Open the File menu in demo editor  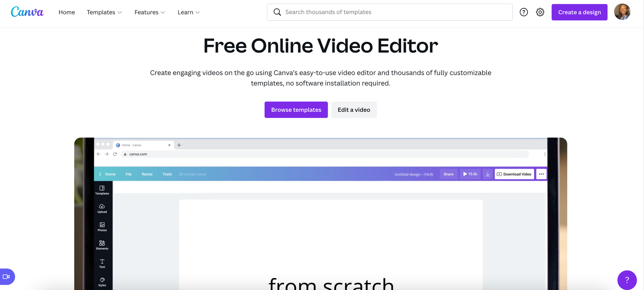coord(128,174)
